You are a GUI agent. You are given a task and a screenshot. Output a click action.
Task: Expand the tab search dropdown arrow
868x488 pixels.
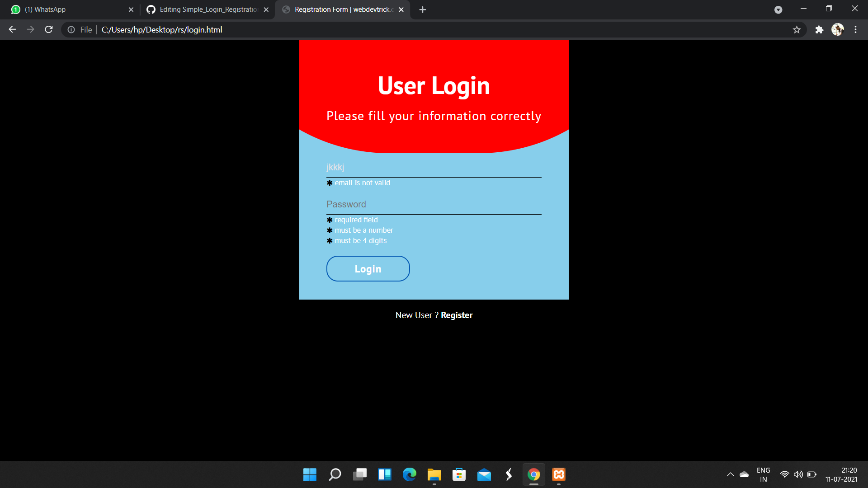pyautogui.click(x=778, y=9)
